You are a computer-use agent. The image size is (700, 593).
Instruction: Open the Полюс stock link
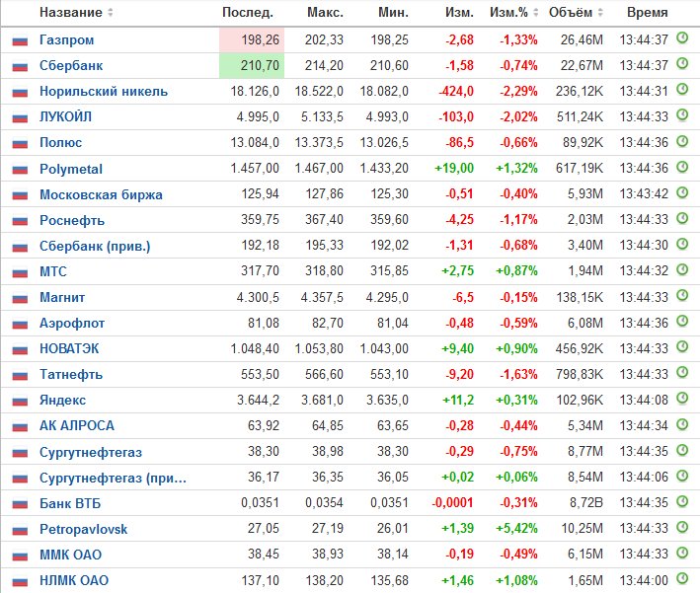pyautogui.click(x=60, y=143)
